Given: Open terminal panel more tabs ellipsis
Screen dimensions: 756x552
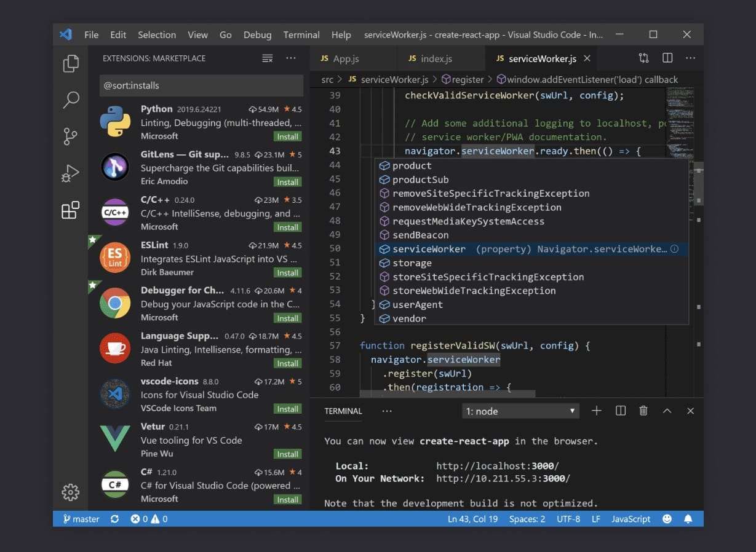Looking at the screenshot, I should pyautogui.click(x=387, y=411).
